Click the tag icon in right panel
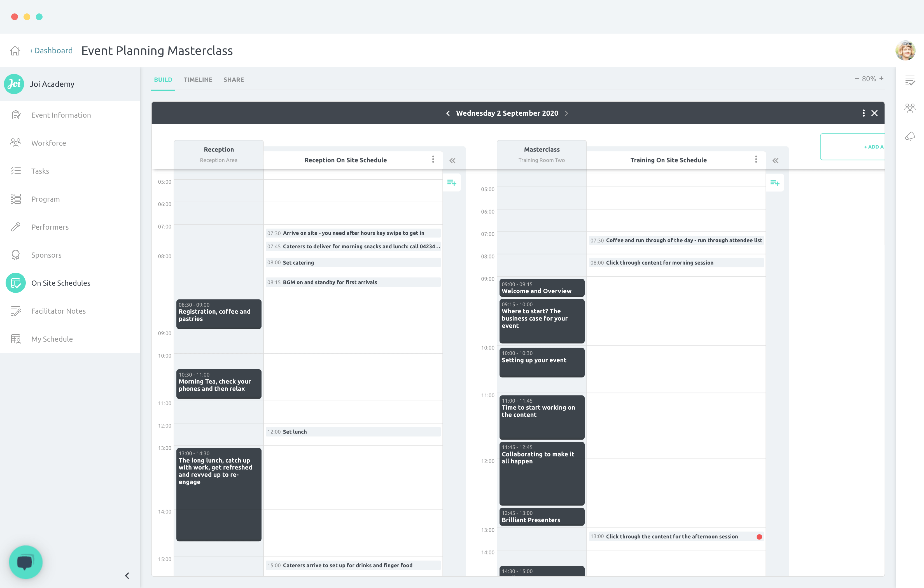Screen dimensions: 924x588 tap(910, 137)
